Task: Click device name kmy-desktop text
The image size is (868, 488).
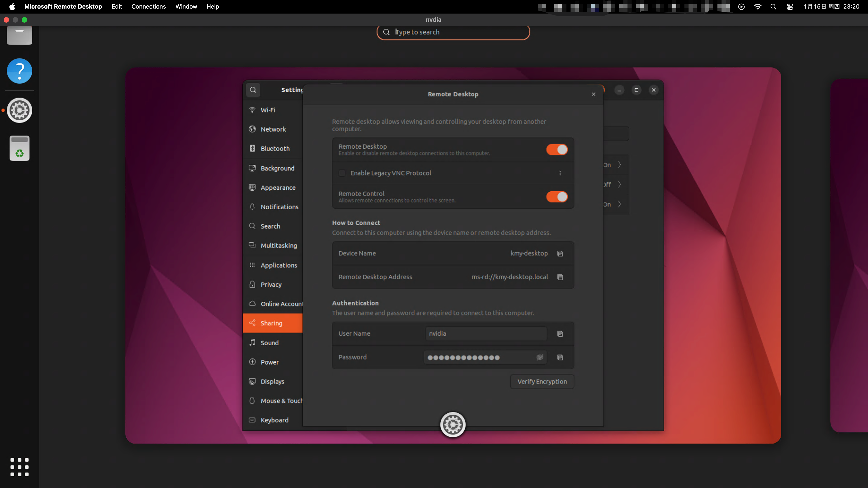Action: point(529,253)
